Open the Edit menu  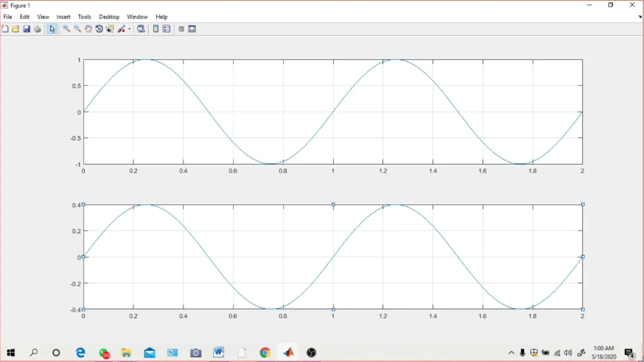25,17
